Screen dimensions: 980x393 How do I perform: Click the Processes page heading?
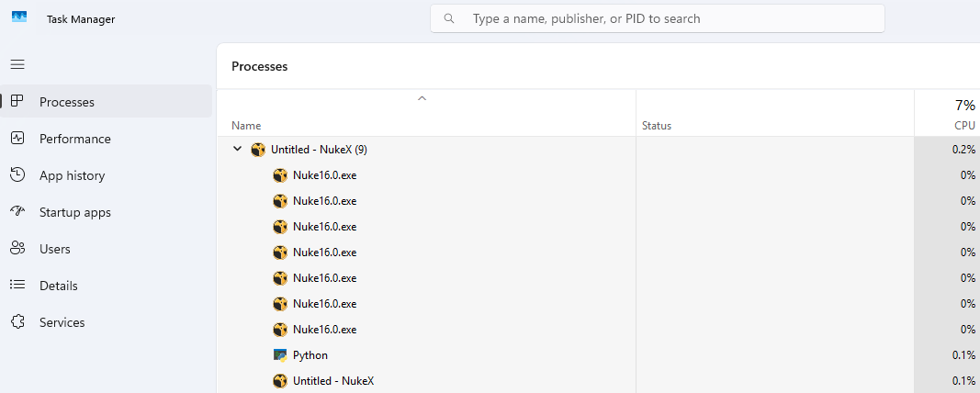259,66
